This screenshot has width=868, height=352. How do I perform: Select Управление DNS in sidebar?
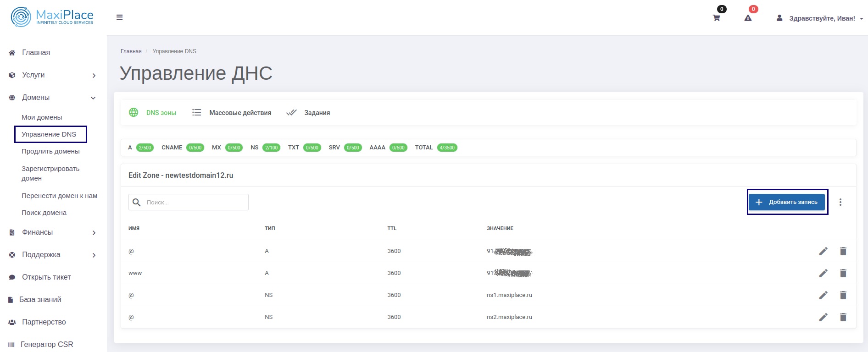[x=49, y=134]
